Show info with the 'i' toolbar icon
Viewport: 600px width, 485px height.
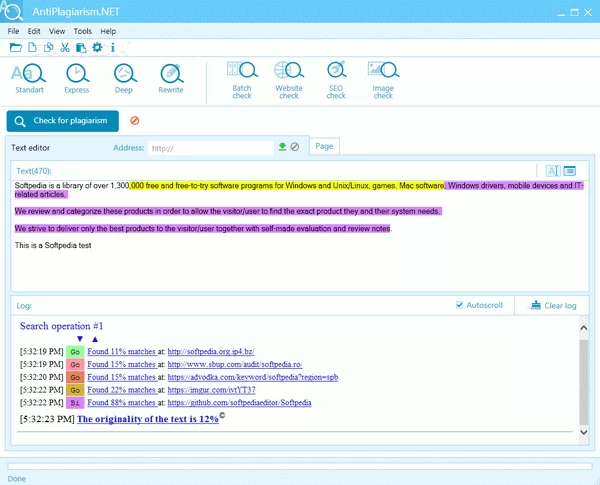(x=112, y=47)
